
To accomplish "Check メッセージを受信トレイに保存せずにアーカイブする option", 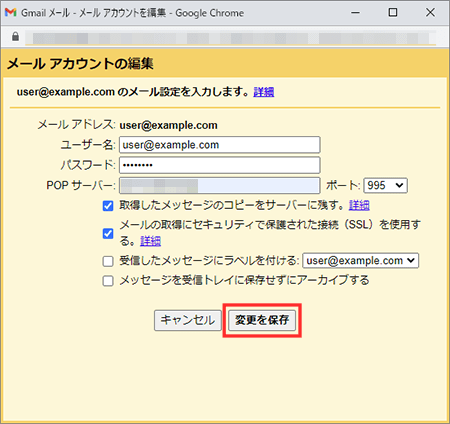I will tap(108, 281).
